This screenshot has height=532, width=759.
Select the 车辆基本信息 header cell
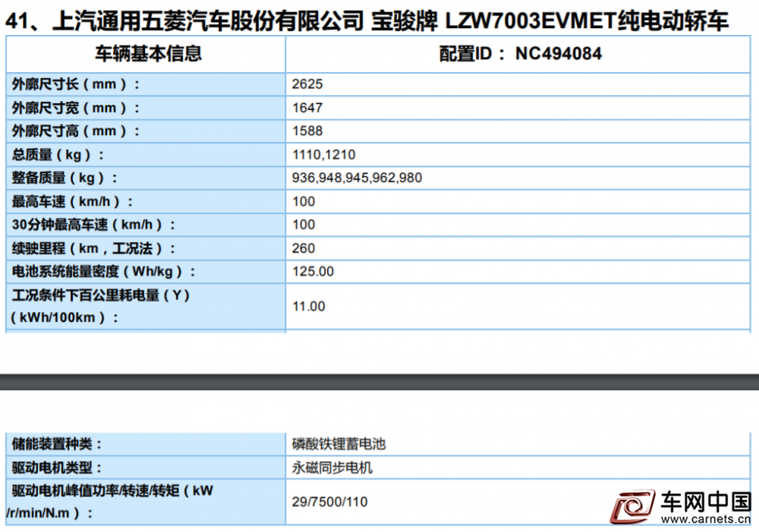click(146, 54)
